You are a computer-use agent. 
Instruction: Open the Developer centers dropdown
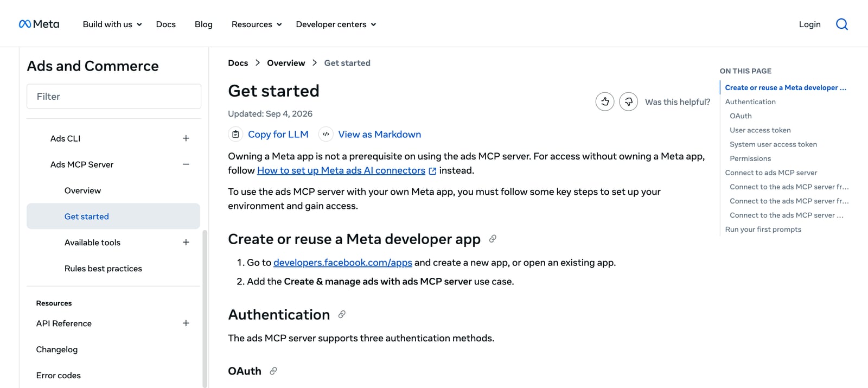coord(336,24)
